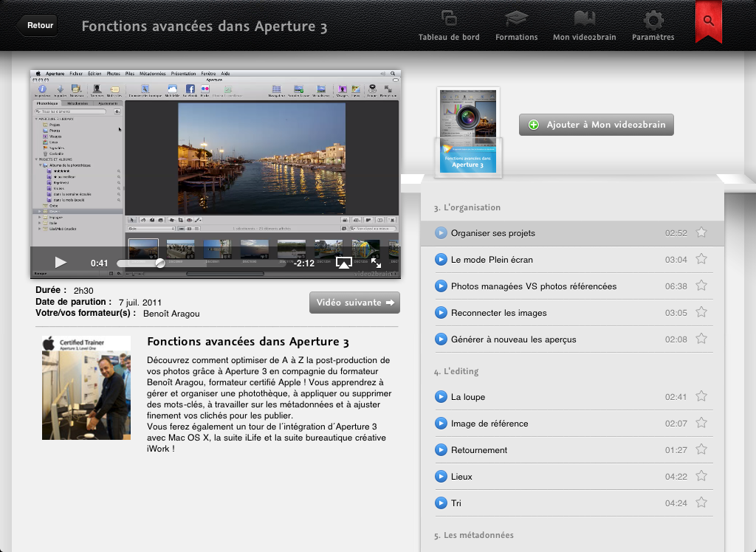Viewport: 756px width, 552px height.
Task: Click the trainer Benoît Aragou photo
Action: [86, 387]
